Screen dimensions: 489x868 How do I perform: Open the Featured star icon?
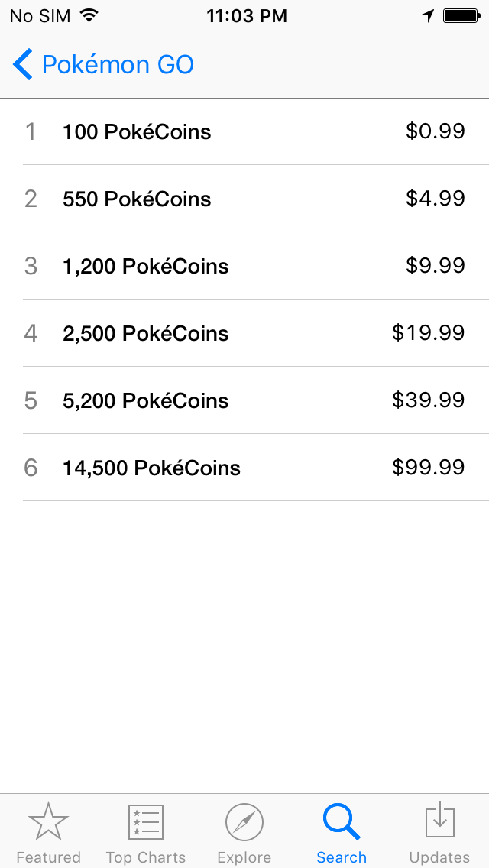48,821
